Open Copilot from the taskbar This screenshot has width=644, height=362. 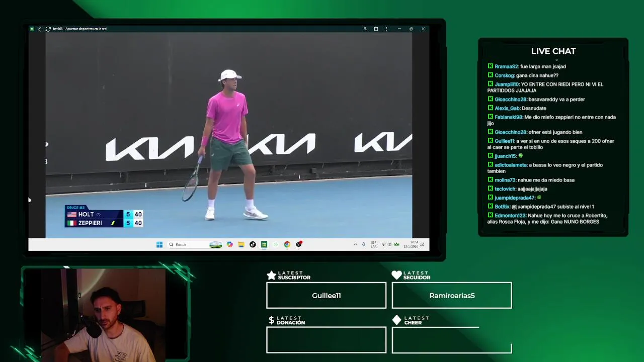click(230, 244)
